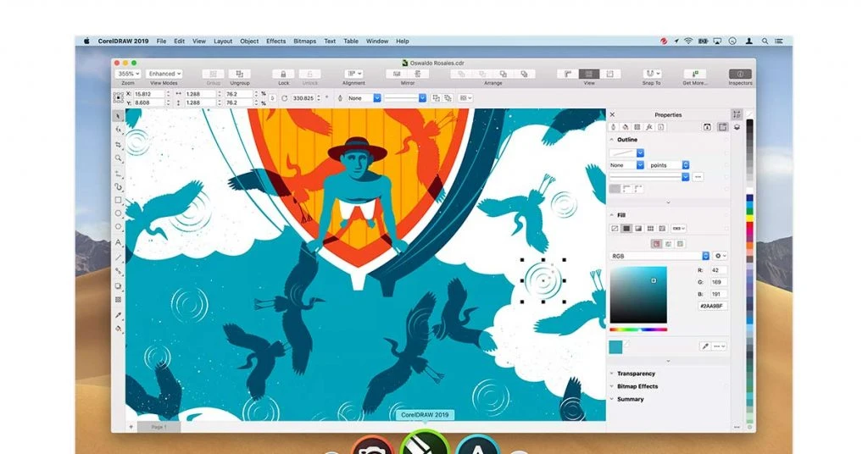Select the Text tool
This screenshot has width=868, height=454.
coord(118,242)
